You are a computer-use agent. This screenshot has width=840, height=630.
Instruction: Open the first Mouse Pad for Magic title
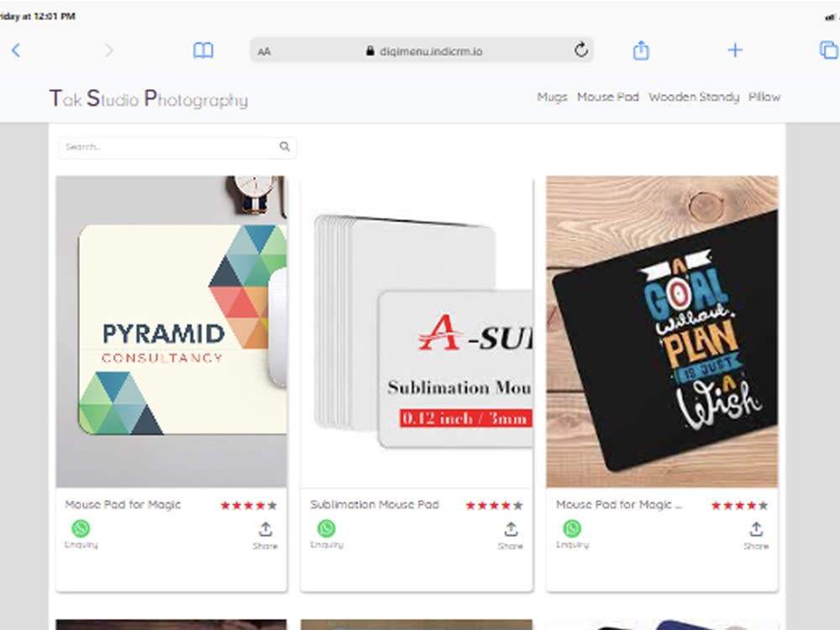[x=123, y=505]
